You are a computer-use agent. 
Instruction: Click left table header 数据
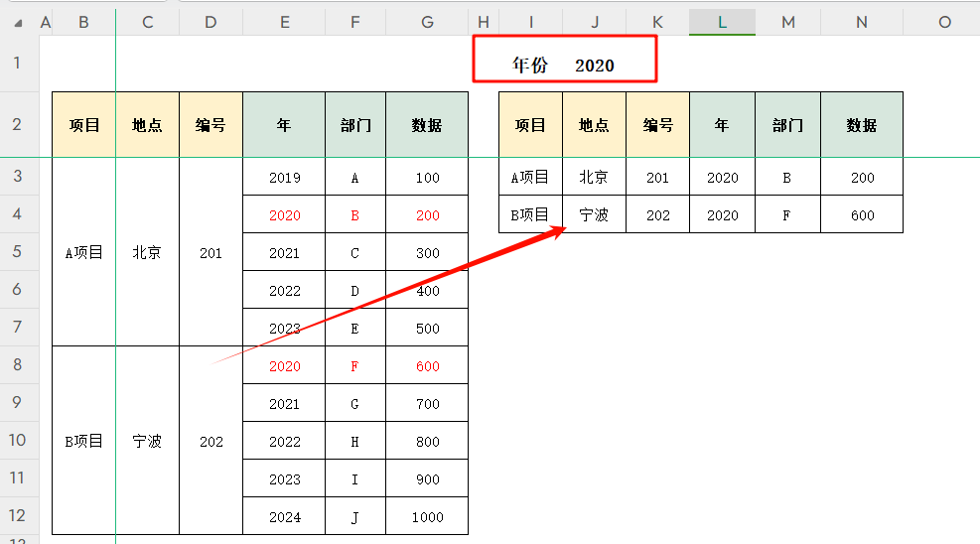pyautogui.click(x=427, y=125)
